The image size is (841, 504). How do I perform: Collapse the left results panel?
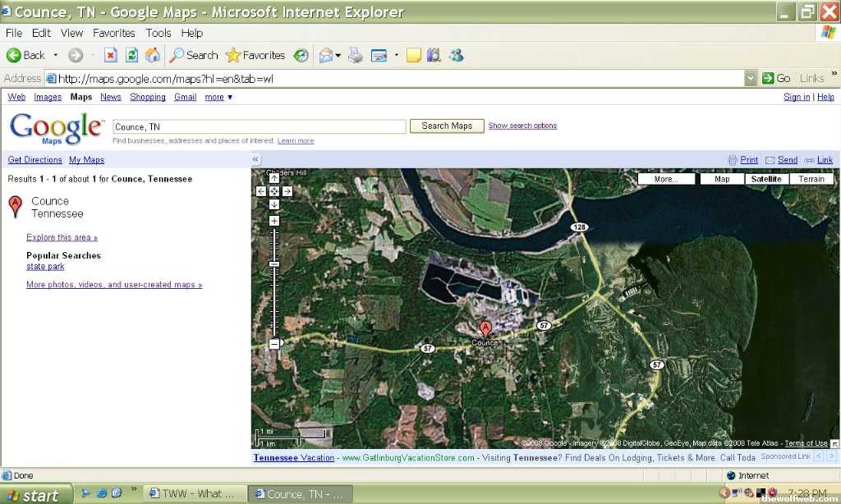click(255, 159)
